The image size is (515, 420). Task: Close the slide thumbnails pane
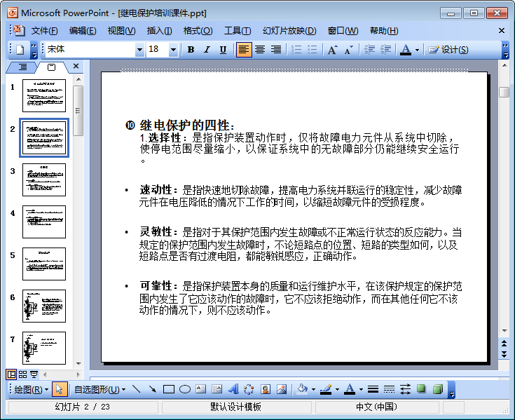point(76,66)
